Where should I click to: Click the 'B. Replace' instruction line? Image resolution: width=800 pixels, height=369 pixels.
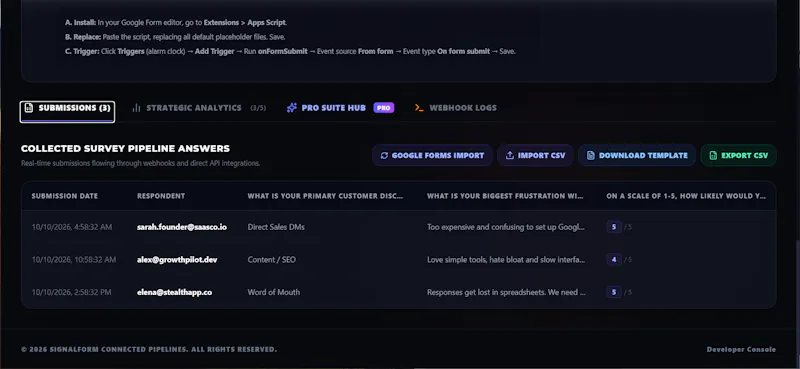pos(175,37)
